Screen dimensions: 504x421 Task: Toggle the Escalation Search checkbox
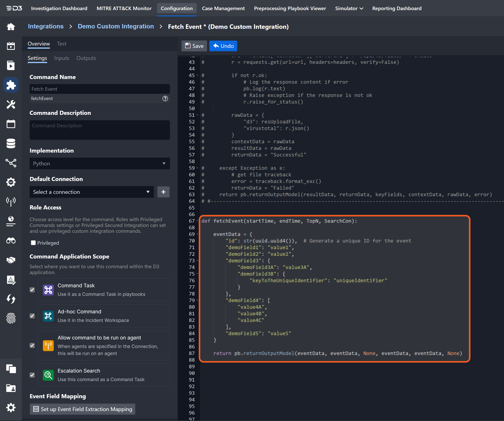(x=32, y=375)
